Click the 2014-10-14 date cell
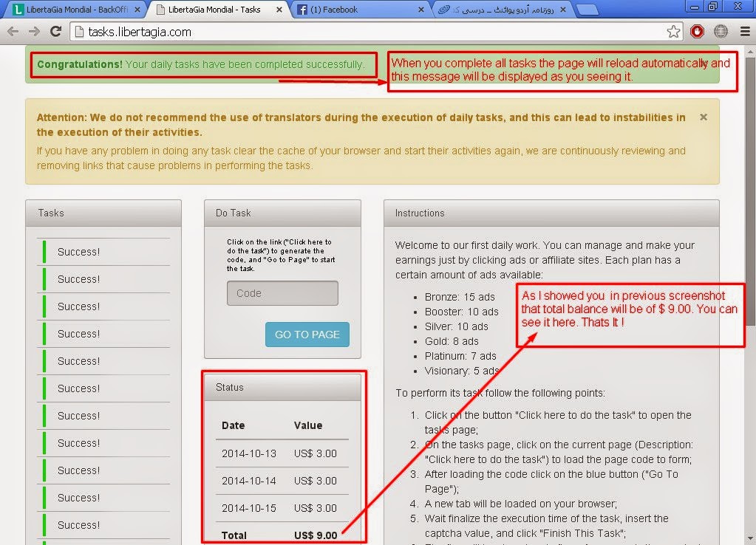The image size is (756, 545). (x=249, y=481)
